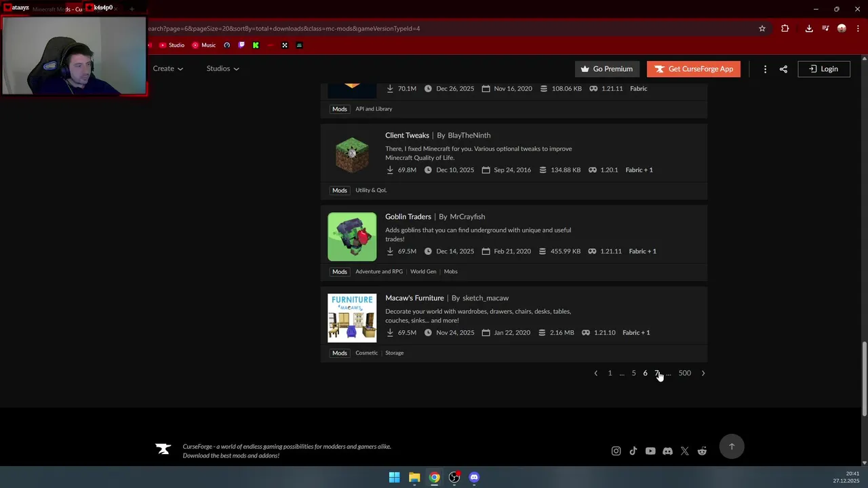Image resolution: width=868 pixels, height=488 pixels.
Task: Go to next page with right chevron
Action: [x=703, y=373]
